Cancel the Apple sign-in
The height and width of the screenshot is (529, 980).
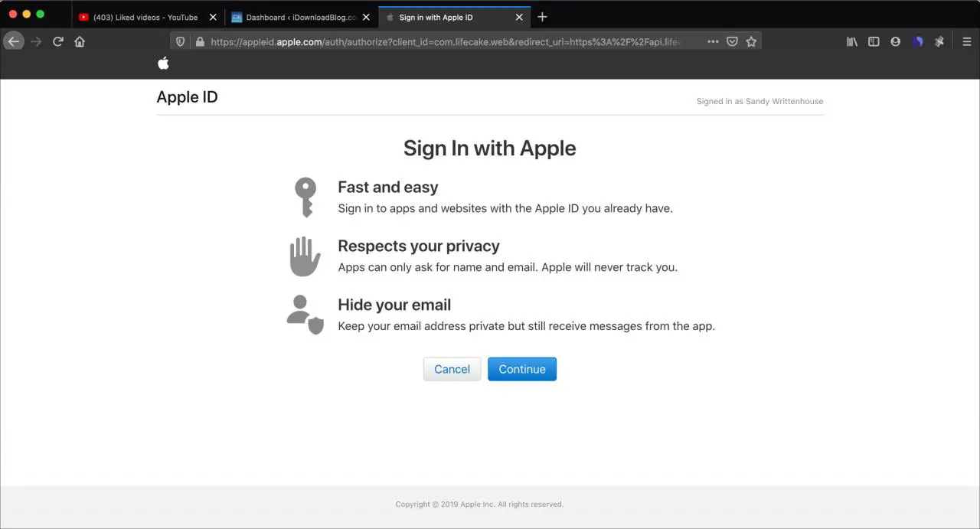tap(452, 369)
